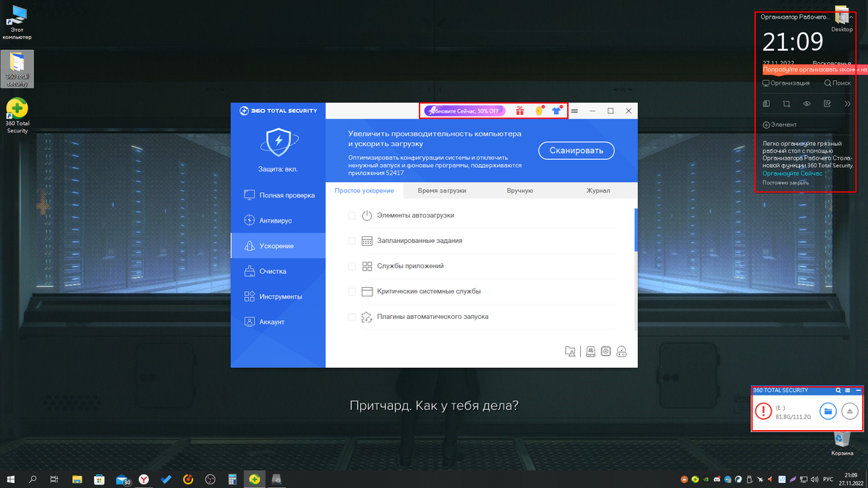The width and height of the screenshot is (868, 488).
Task: Check the Плагины автоматического запуска checkbox
Action: click(x=352, y=317)
